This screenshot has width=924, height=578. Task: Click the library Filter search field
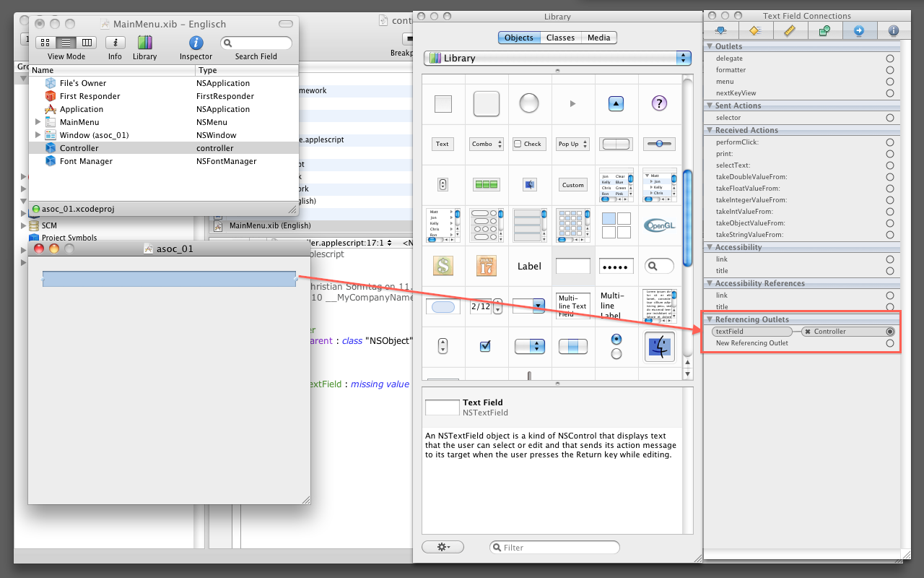pyautogui.click(x=554, y=548)
